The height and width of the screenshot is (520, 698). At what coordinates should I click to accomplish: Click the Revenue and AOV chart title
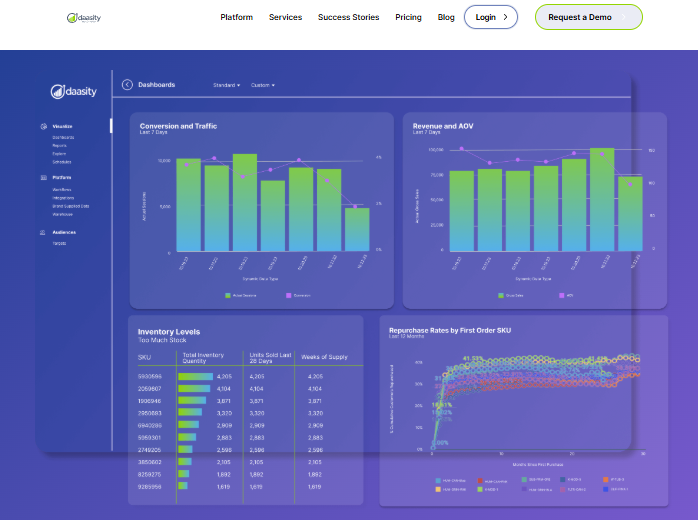coord(443,126)
